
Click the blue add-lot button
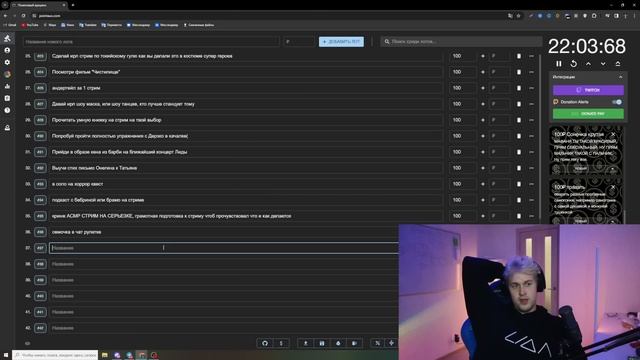pos(341,42)
